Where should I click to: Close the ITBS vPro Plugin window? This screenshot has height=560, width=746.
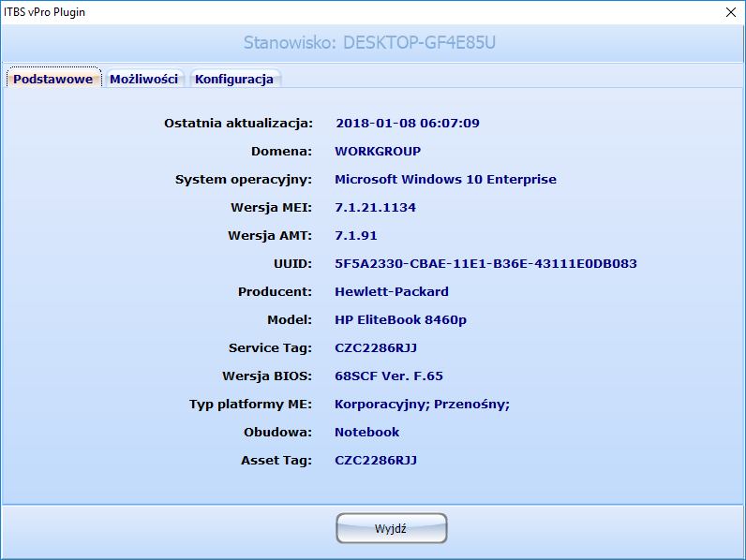(x=730, y=12)
